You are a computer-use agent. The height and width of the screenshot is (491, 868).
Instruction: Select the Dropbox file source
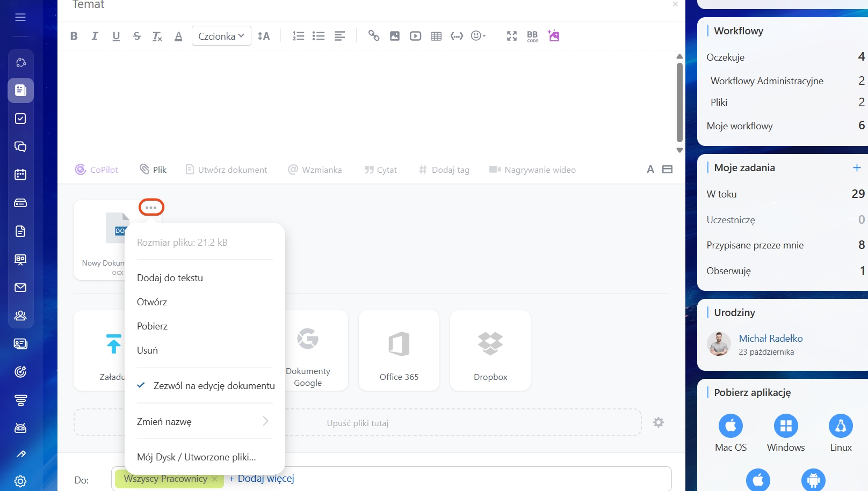pyautogui.click(x=490, y=350)
